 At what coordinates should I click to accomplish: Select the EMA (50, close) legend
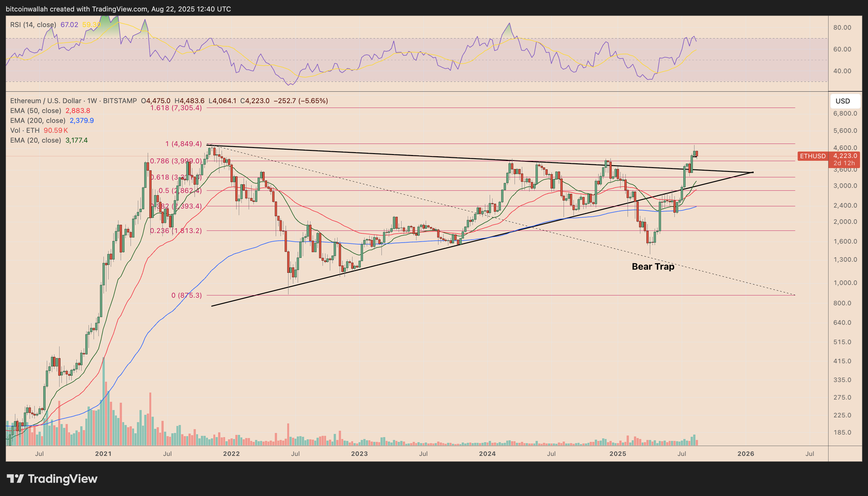35,111
